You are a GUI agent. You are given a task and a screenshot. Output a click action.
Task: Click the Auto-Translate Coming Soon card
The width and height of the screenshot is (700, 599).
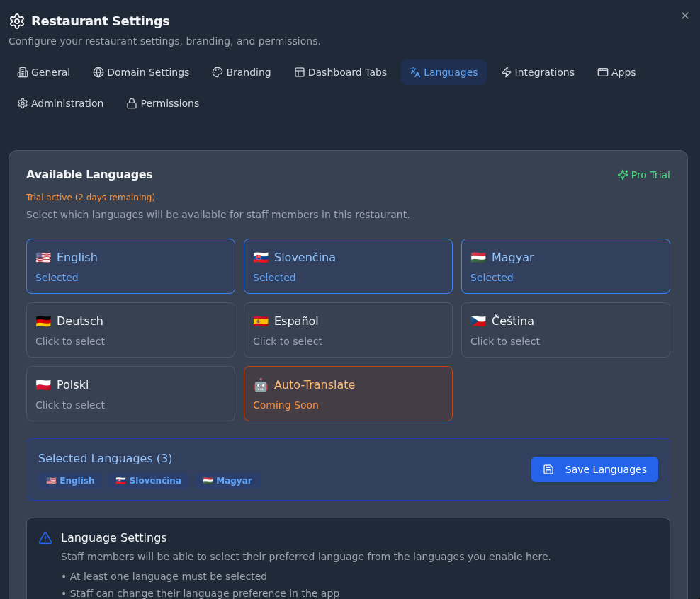pos(348,394)
